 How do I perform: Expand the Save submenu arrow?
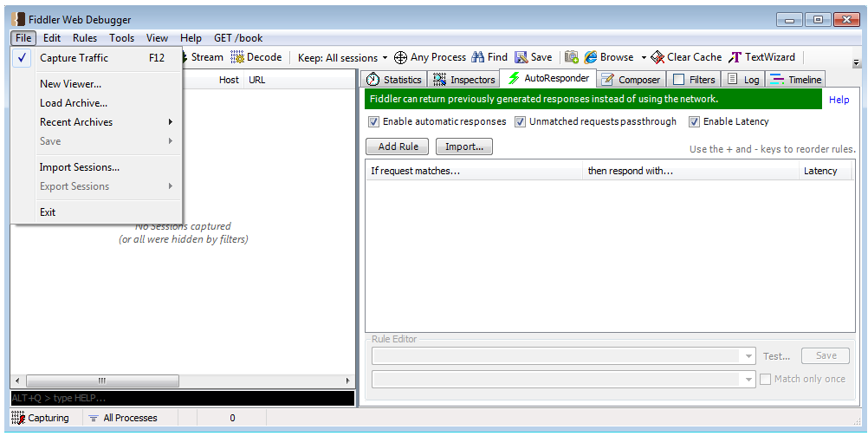[x=171, y=140]
